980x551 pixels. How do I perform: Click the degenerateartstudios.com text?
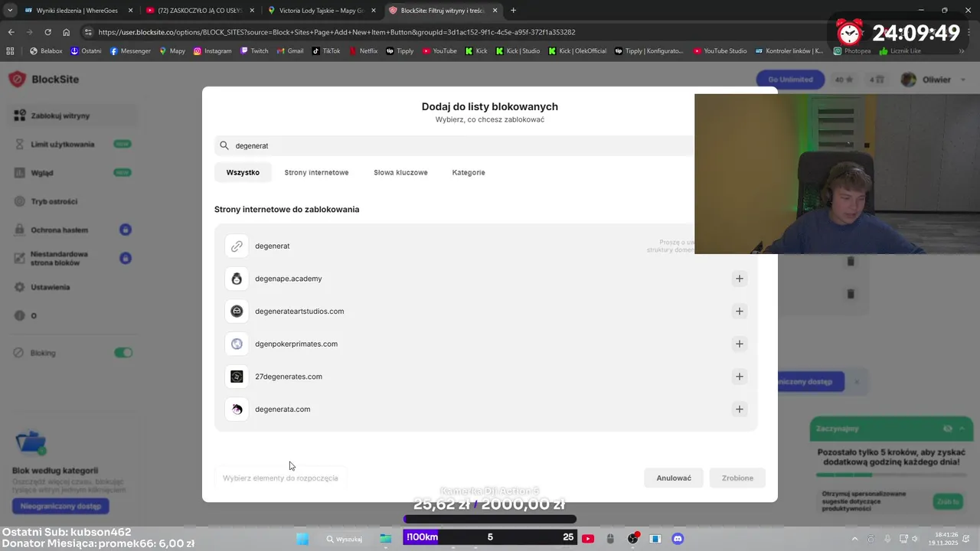[299, 311]
